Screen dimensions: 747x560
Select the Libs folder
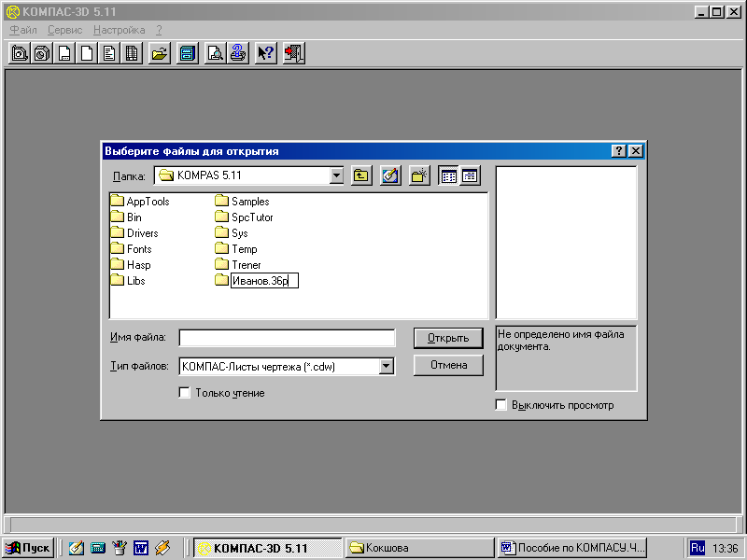(x=128, y=281)
